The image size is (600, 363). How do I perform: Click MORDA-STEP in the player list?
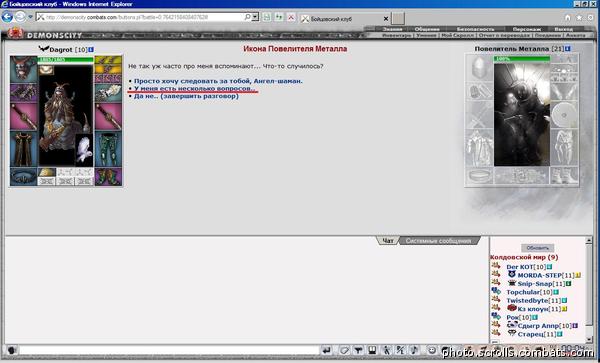(x=540, y=275)
